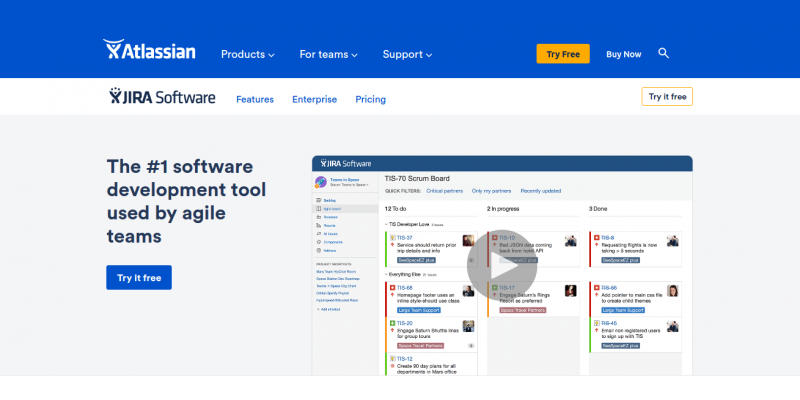
Task: Click the assignee avatar on the TIS-66 card
Action: pos(672,290)
